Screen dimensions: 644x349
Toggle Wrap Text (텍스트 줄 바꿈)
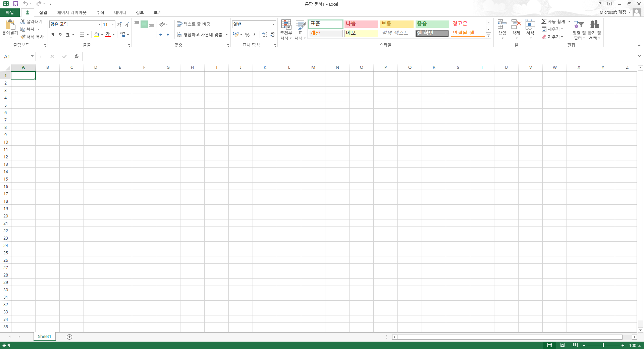(x=193, y=24)
